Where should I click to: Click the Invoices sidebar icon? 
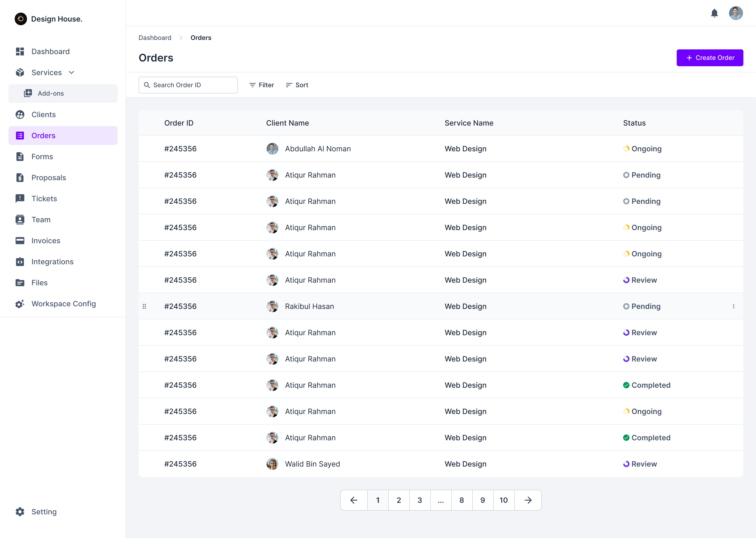pos(19,240)
